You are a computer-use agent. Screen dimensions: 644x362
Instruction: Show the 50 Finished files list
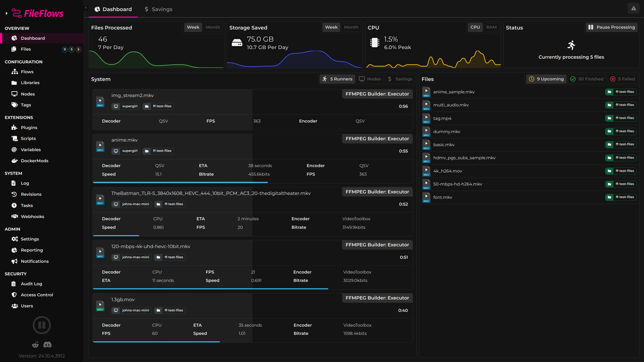[x=587, y=79]
